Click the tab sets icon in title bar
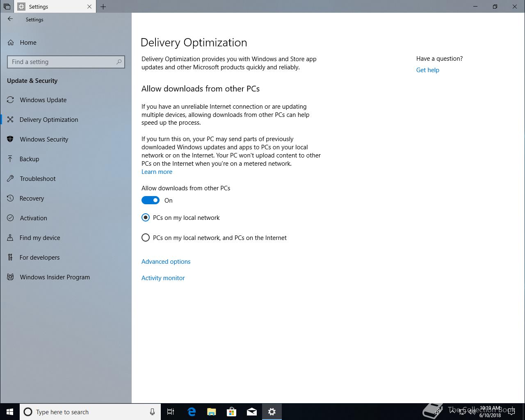This screenshot has width=525, height=420. [x=7, y=7]
